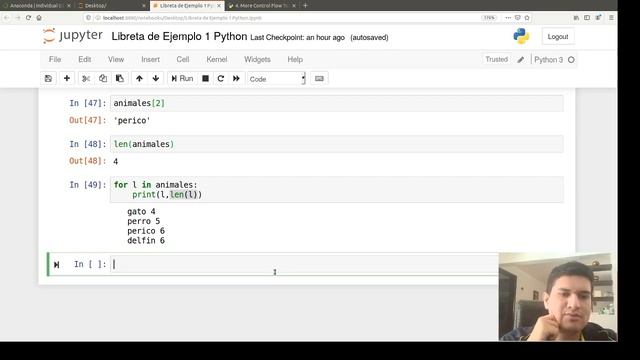Image resolution: width=640 pixels, height=360 pixels.
Task: Insert cell below with the plus icon
Action: click(67, 78)
